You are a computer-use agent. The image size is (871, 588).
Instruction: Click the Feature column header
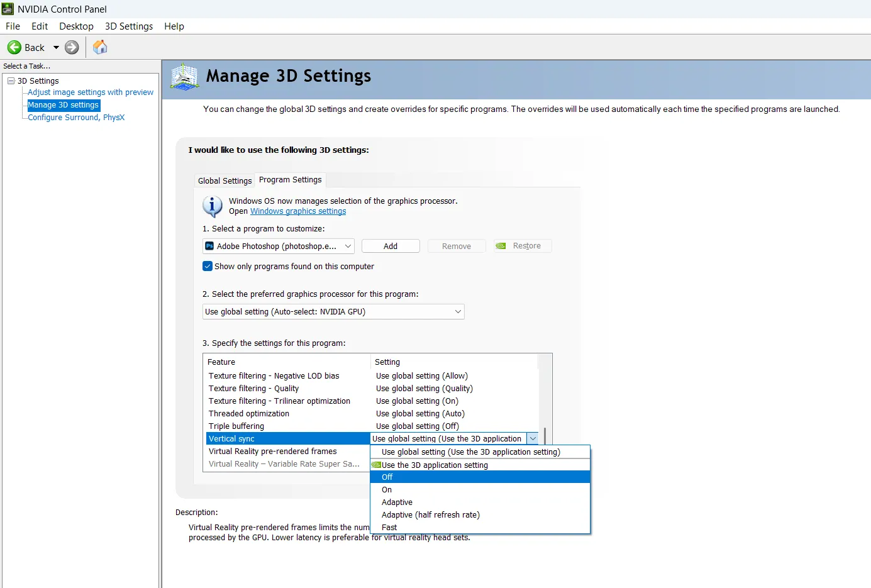[x=287, y=362]
